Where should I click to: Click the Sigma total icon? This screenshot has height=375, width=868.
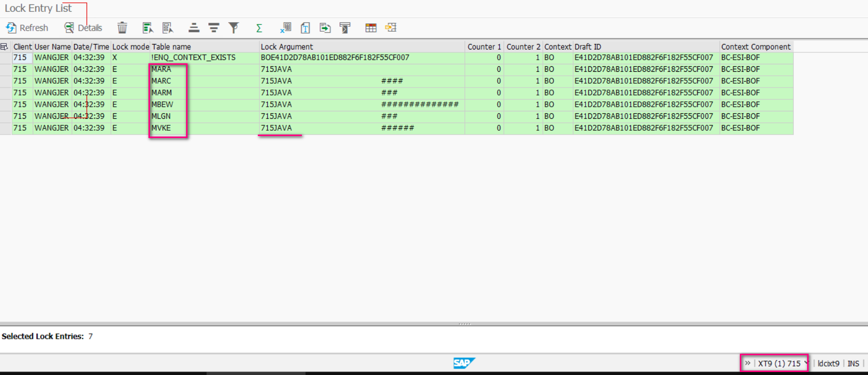point(259,28)
